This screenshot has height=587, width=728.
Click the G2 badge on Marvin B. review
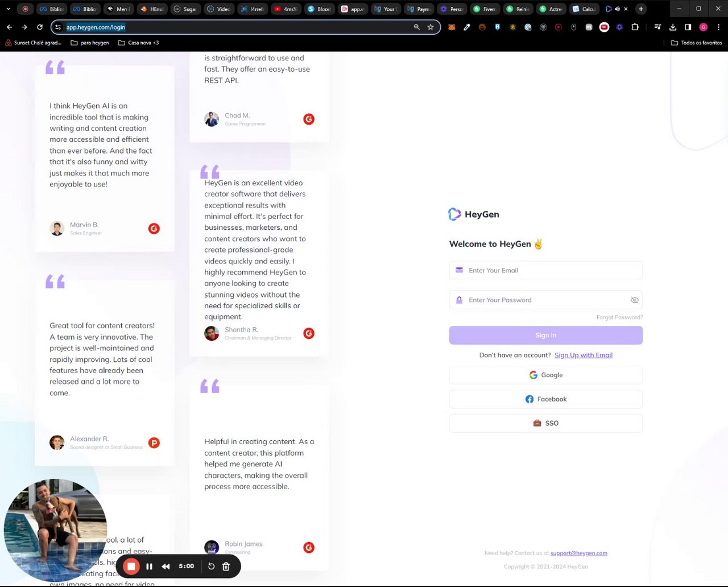click(154, 229)
